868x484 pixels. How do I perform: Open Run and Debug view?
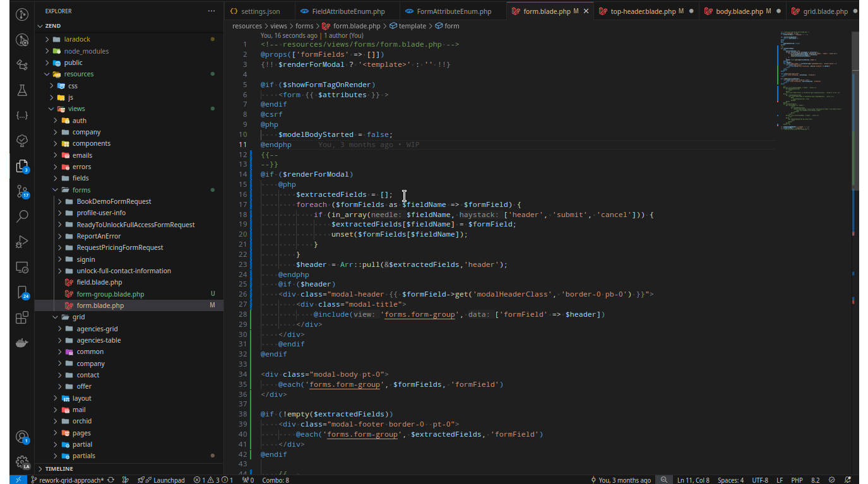point(22,242)
